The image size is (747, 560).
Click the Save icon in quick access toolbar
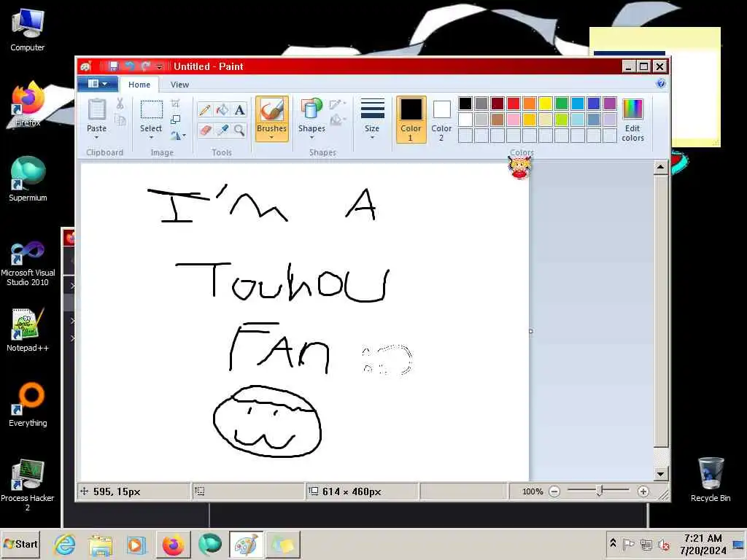tap(113, 66)
